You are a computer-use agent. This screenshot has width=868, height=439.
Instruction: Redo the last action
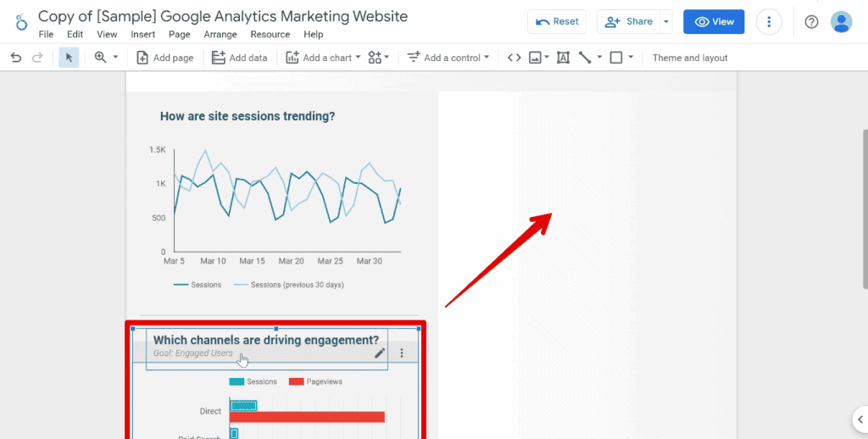point(37,58)
